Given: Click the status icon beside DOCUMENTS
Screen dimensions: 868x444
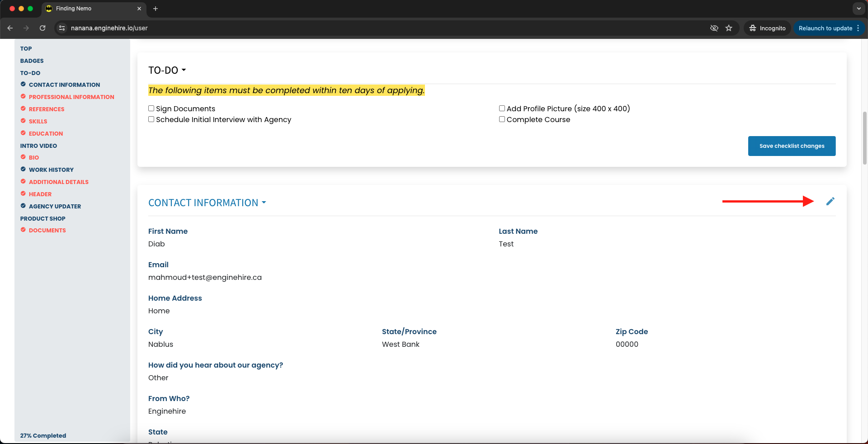Looking at the screenshot, I should (x=23, y=230).
